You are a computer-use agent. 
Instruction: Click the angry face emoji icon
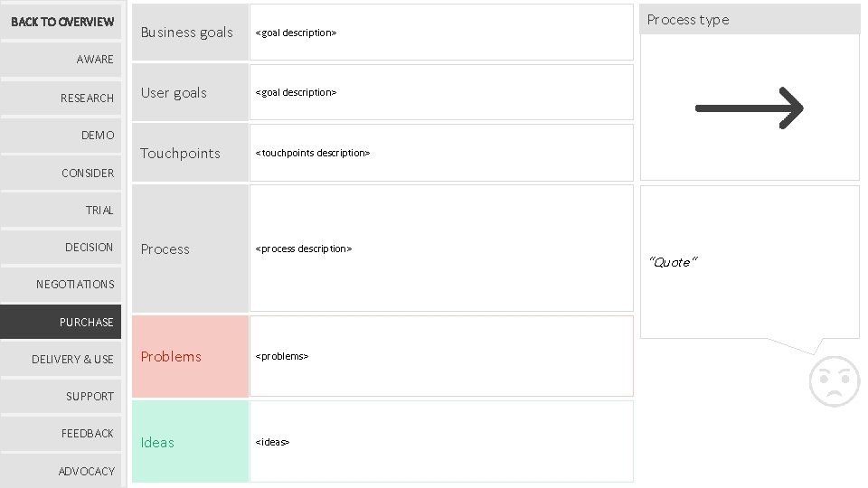click(x=834, y=380)
